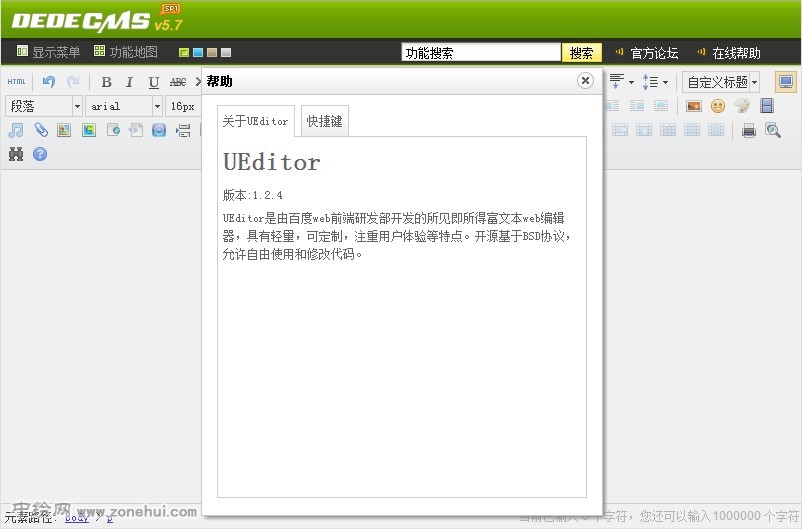Open the 段落 paragraph format dropdown
This screenshot has width=802, height=529.
coord(43,106)
